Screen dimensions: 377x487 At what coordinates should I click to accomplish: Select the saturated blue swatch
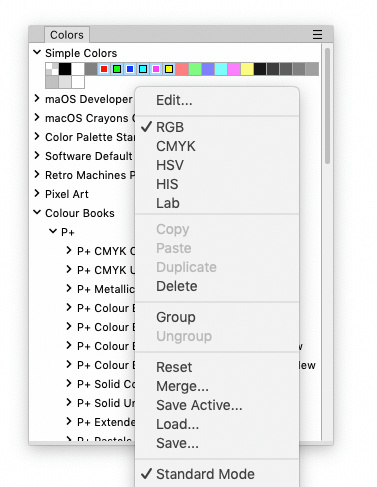click(x=130, y=69)
